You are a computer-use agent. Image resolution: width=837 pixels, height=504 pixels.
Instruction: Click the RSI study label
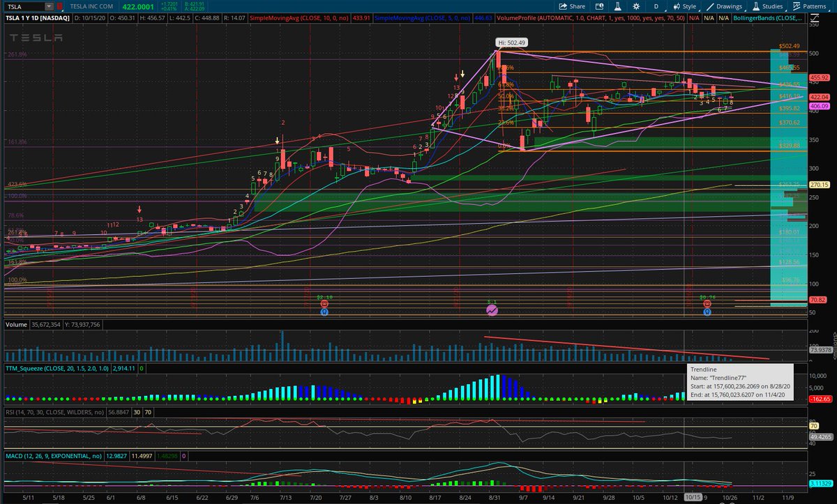[54, 411]
